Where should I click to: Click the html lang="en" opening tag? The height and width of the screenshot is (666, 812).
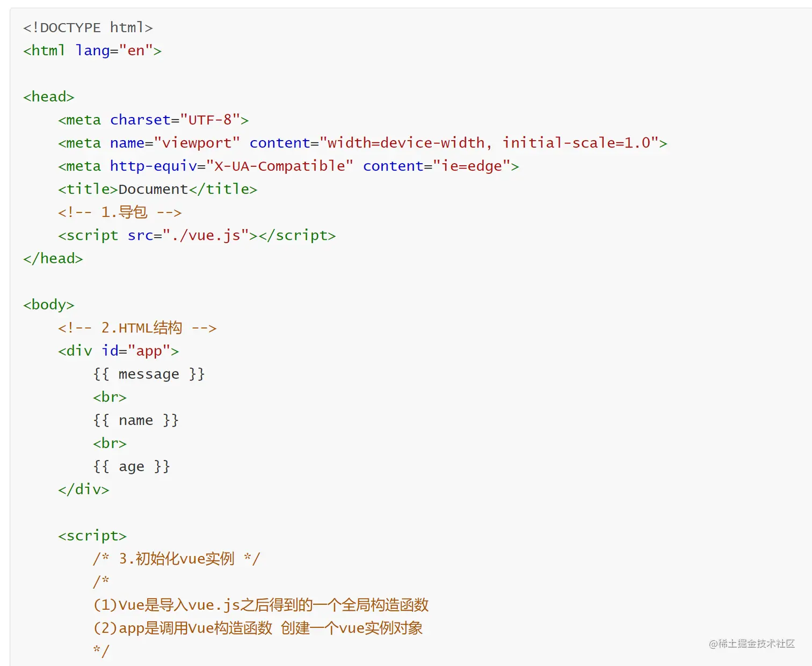pos(92,50)
